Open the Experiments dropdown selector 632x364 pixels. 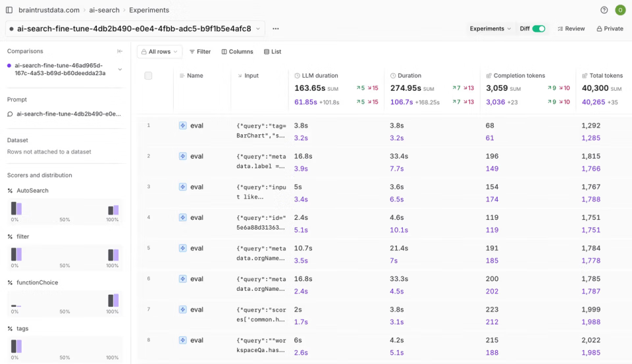(490, 29)
